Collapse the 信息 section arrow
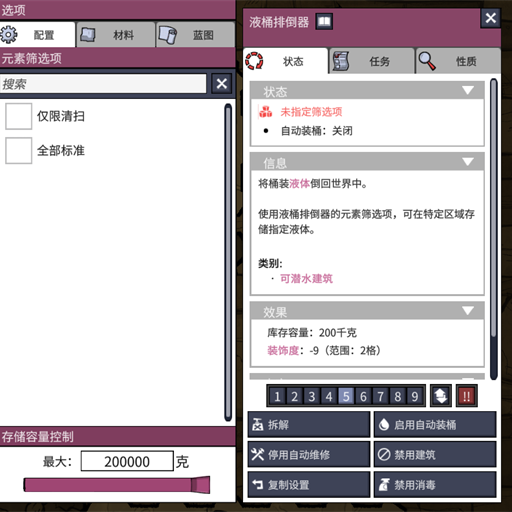The width and height of the screenshot is (512, 512). pyautogui.click(x=468, y=162)
